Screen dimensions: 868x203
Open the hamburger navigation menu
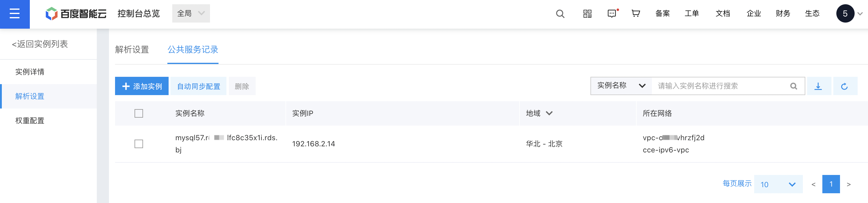click(15, 14)
